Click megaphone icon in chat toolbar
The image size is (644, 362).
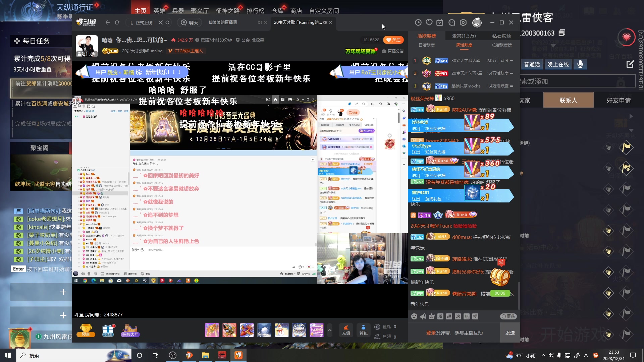click(423, 316)
